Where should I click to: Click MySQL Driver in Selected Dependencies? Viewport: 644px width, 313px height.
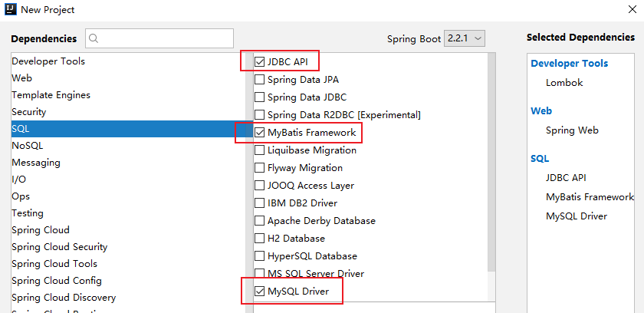point(577,216)
